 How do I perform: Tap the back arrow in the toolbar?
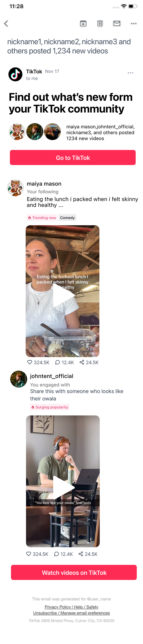[x=6, y=24]
